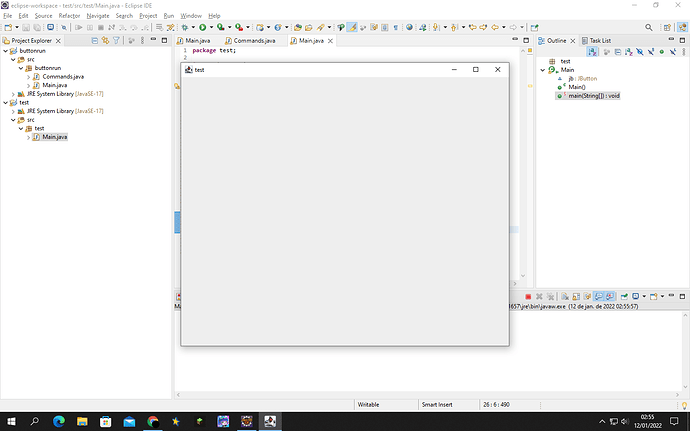690x431 pixels.
Task: Collapse the test project node
Action: (x=6, y=103)
